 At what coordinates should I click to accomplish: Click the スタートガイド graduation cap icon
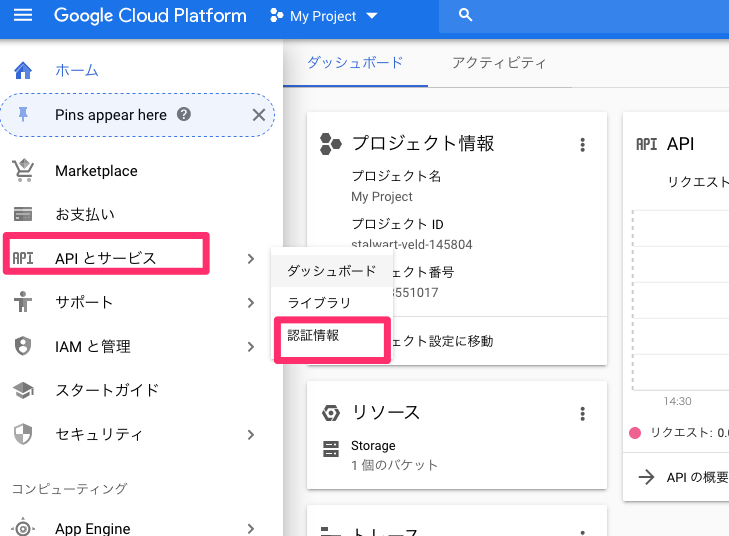23,390
